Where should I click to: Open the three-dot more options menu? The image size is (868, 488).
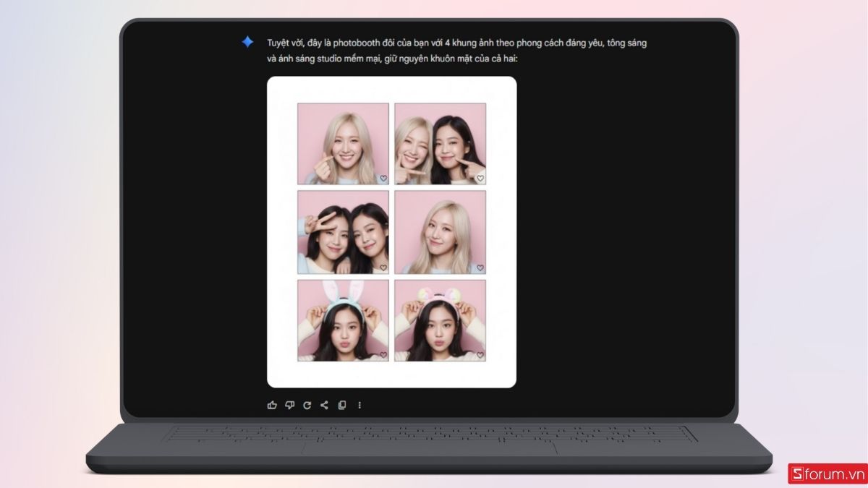coord(359,405)
